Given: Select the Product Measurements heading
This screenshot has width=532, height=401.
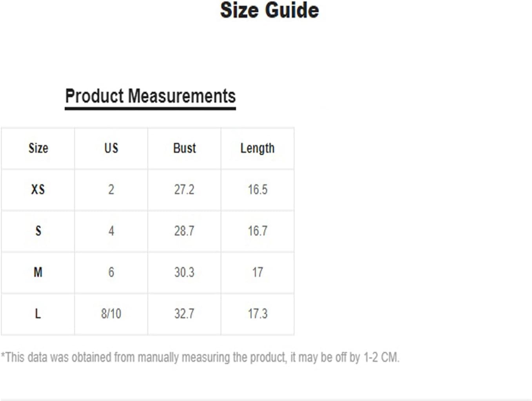Looking at the screenshot, I should [x=150, y=96].
